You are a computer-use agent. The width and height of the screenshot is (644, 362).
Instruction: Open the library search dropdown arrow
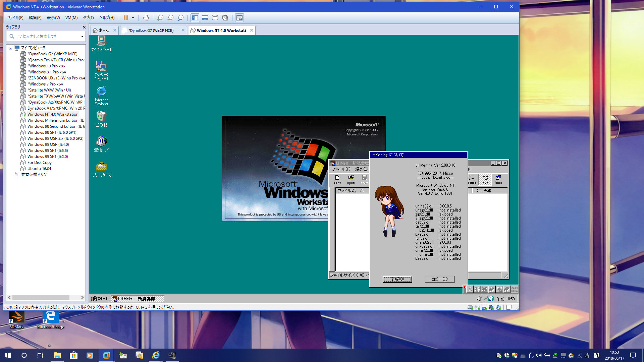point(82,36)
